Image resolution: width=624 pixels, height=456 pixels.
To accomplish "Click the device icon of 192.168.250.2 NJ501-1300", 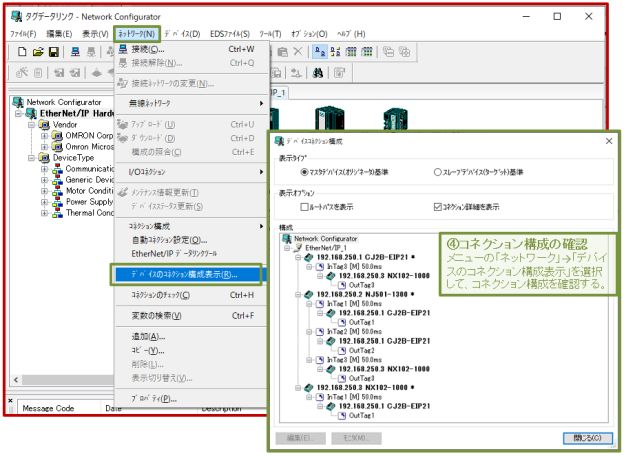I will (308, 294).
